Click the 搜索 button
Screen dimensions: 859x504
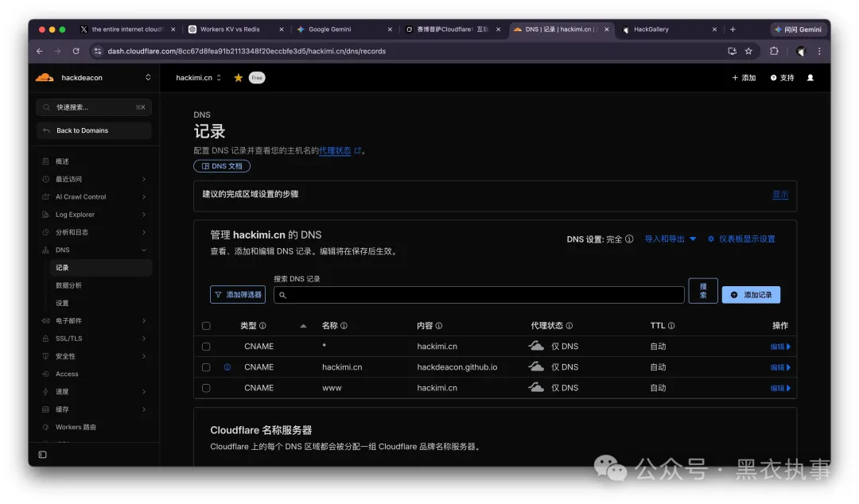pos(703,291)
